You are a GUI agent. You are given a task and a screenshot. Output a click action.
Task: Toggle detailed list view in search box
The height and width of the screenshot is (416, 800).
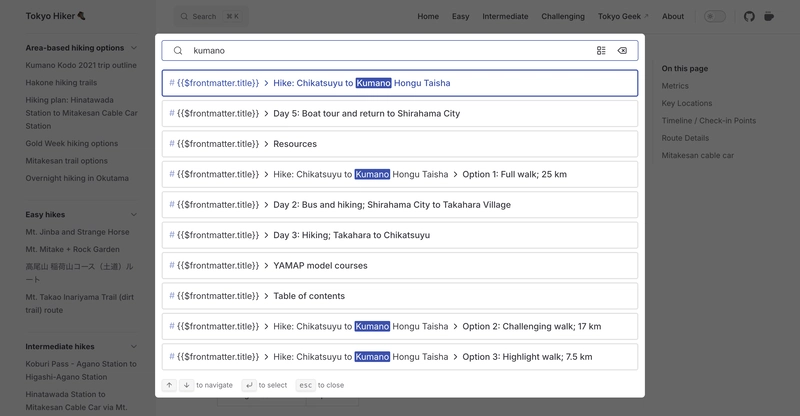601,50
